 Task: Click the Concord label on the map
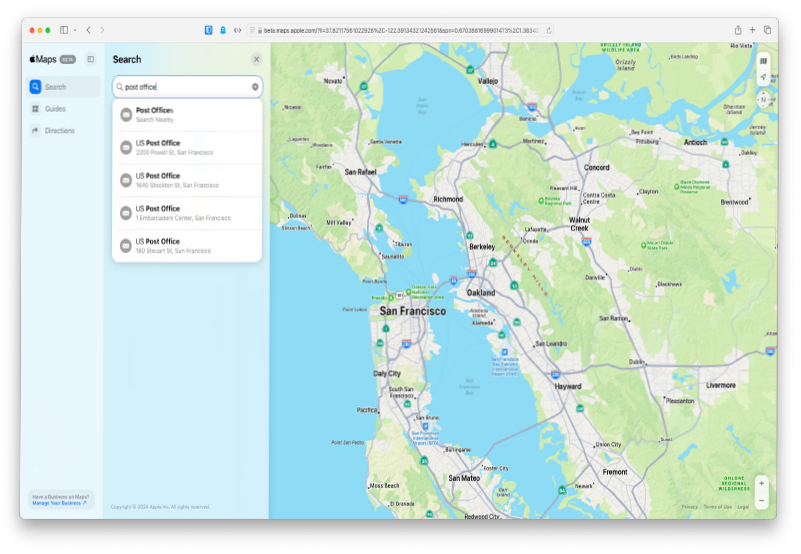tap(597, 168)
